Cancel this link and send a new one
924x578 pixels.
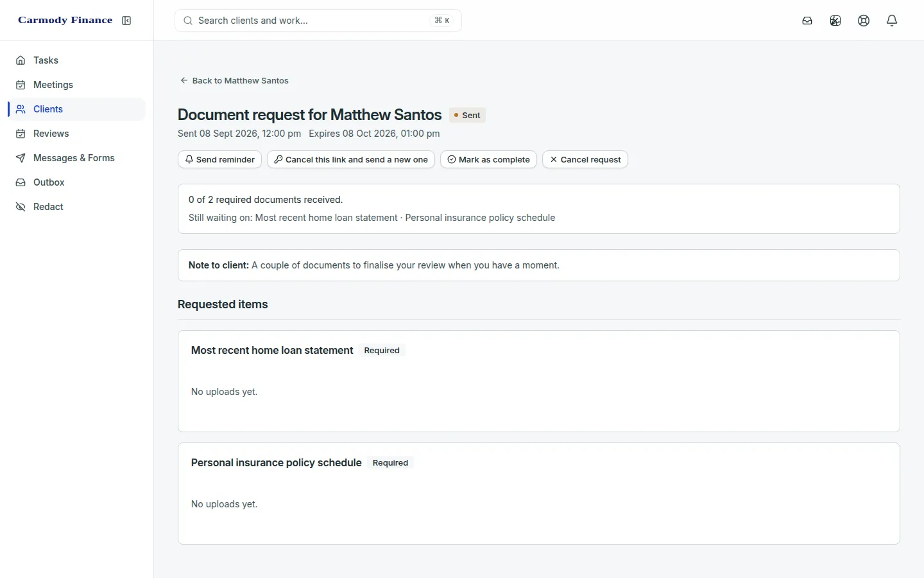coord(351,159)
